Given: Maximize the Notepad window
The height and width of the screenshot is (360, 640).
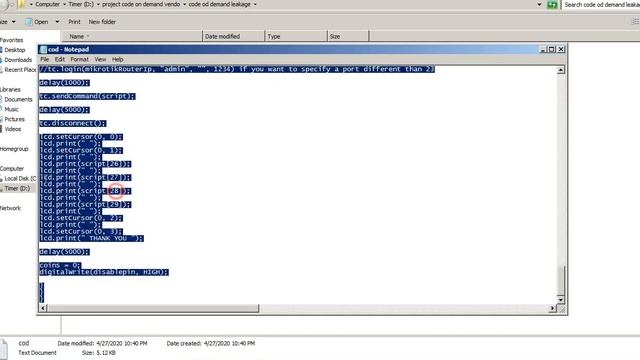Looking at the screenshot, I should coord(552,49).
